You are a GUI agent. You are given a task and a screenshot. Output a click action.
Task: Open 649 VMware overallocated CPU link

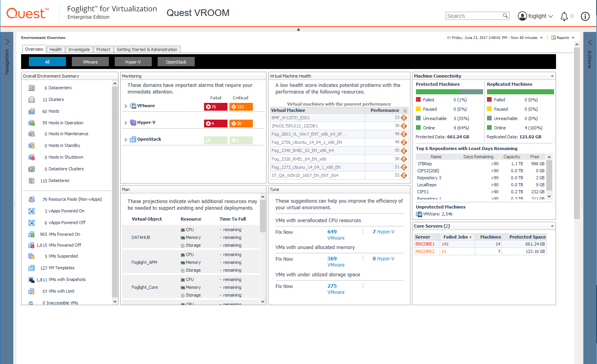[x=336, y=235]
